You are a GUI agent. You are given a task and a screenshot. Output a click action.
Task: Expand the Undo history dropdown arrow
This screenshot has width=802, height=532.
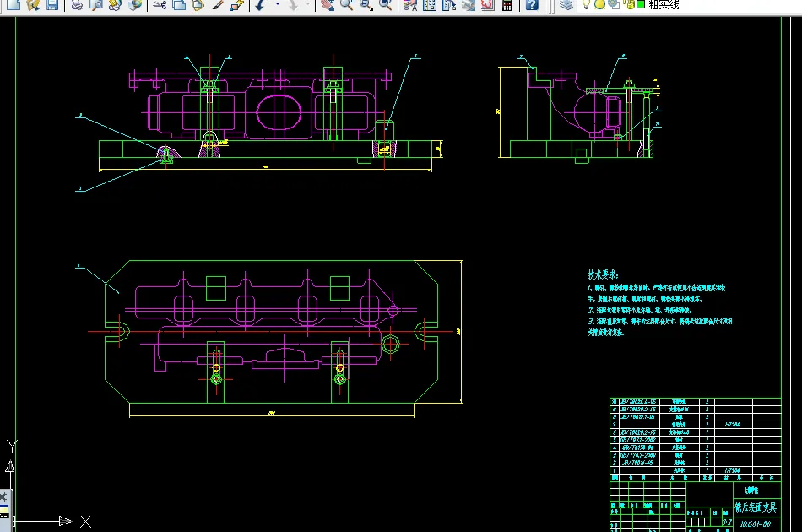[278, 4]
